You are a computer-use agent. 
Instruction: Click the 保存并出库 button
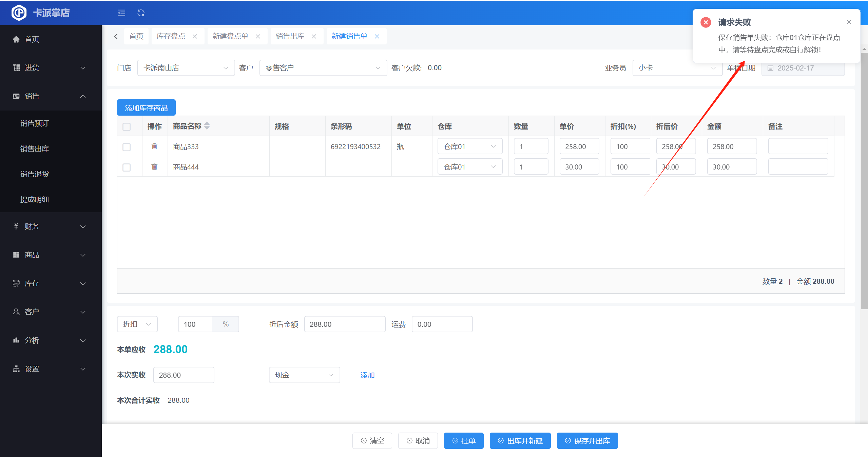pyautogui.click(x=587, y=441)
